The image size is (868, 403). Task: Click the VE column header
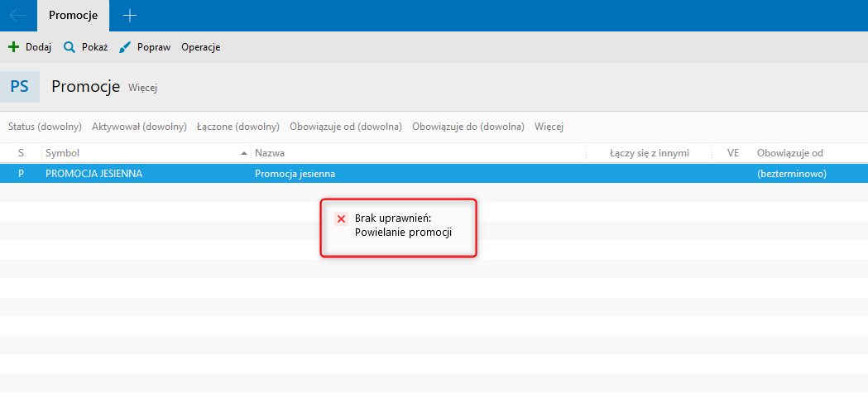click(x=733, y=153)
